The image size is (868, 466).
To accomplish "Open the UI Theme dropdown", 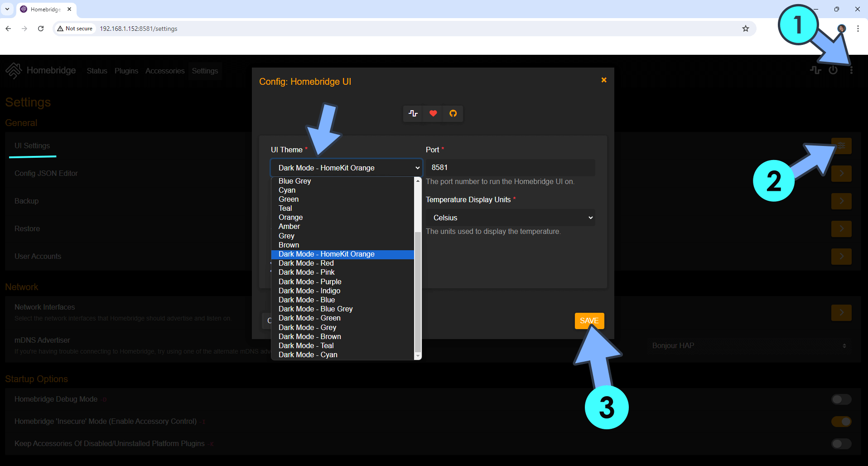I will [347, 168].
